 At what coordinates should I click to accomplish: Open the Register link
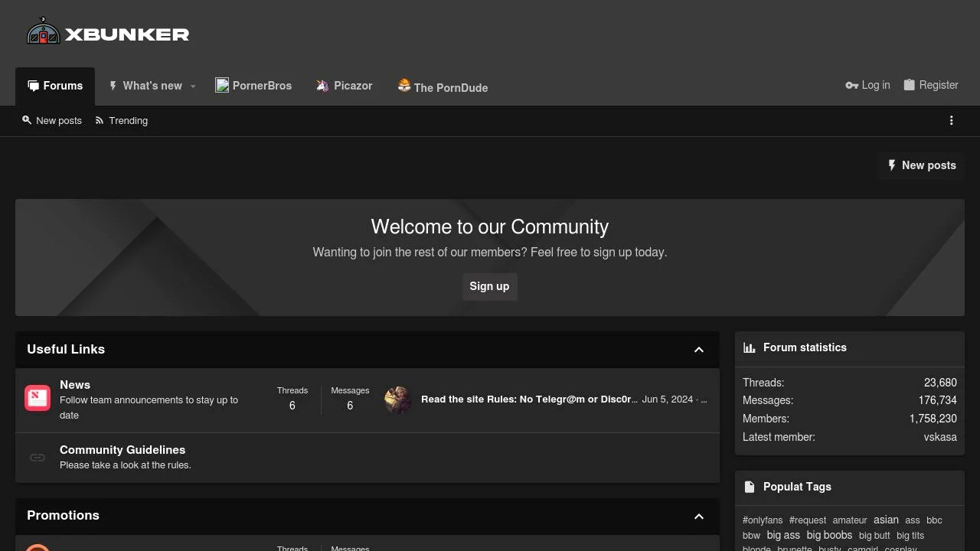931,85
